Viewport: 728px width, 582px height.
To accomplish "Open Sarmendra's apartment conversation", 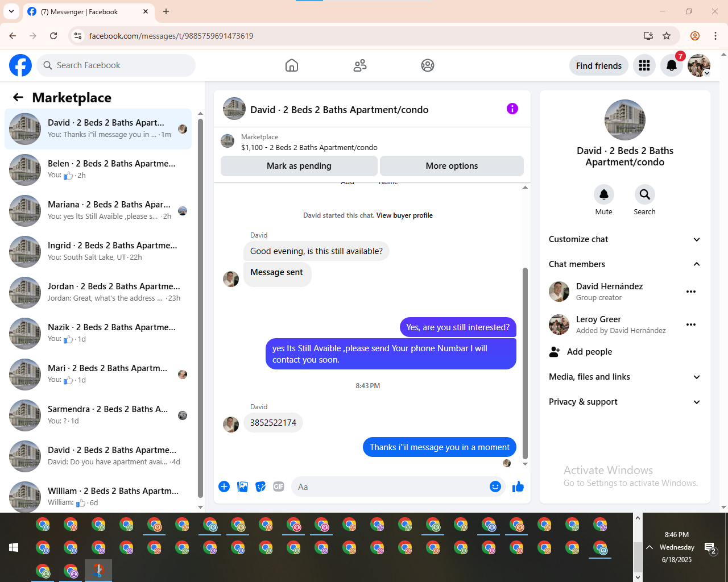I will [98, 415].
